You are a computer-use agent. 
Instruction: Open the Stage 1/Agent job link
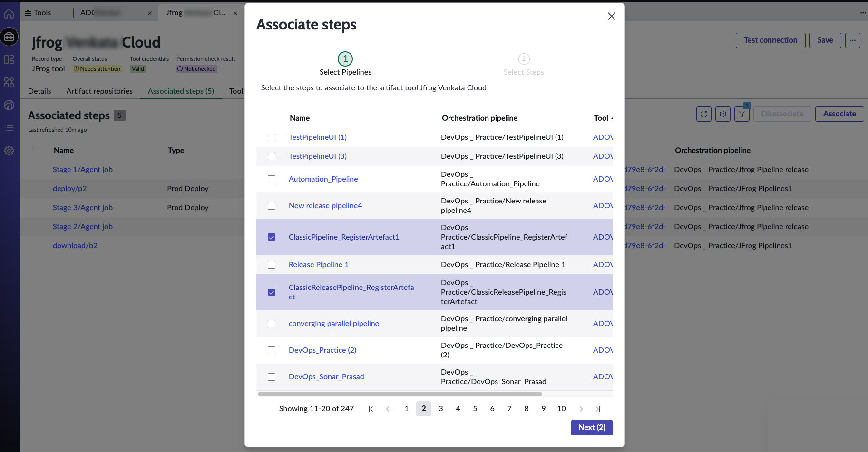click(x=83, y=170)
